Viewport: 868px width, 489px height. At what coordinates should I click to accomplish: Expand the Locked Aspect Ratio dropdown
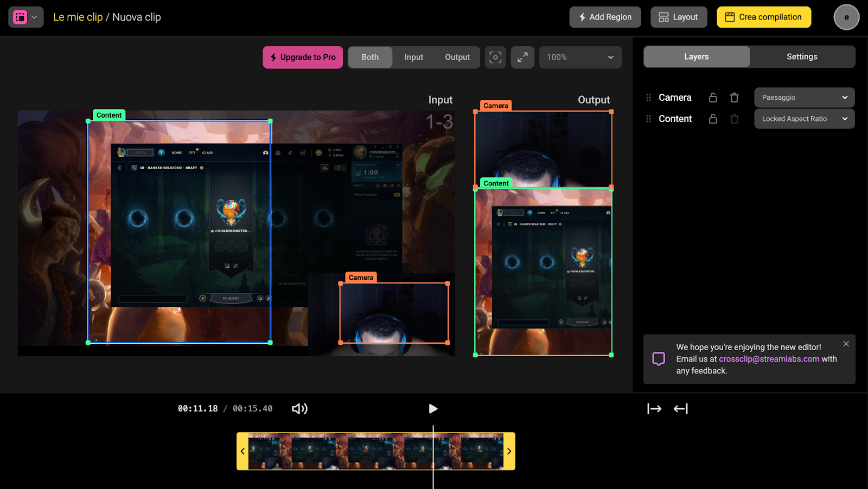(x=804, y=119)
